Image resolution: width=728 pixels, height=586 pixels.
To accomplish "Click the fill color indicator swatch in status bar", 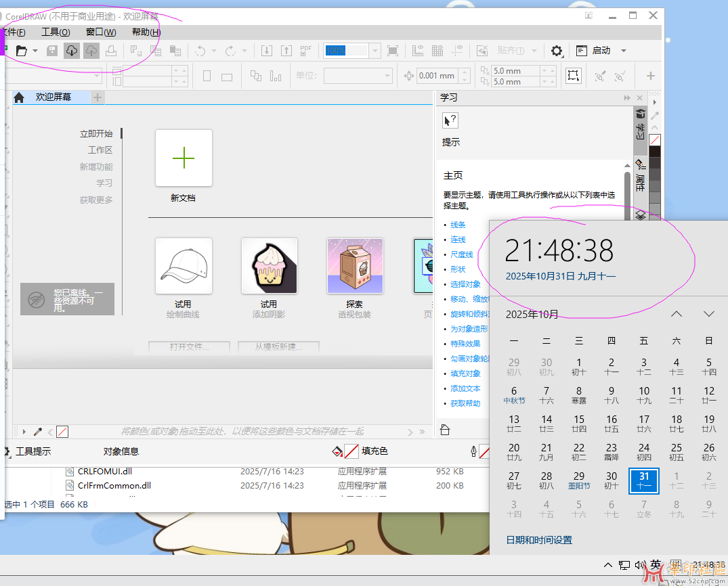I will (351, 451).
